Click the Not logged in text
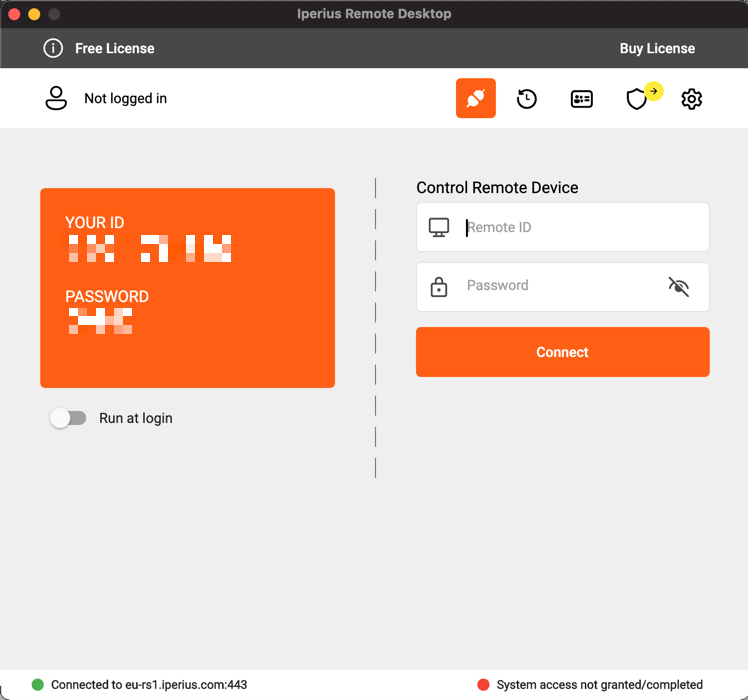The image size is (748, 700). (x=125, y=98)
